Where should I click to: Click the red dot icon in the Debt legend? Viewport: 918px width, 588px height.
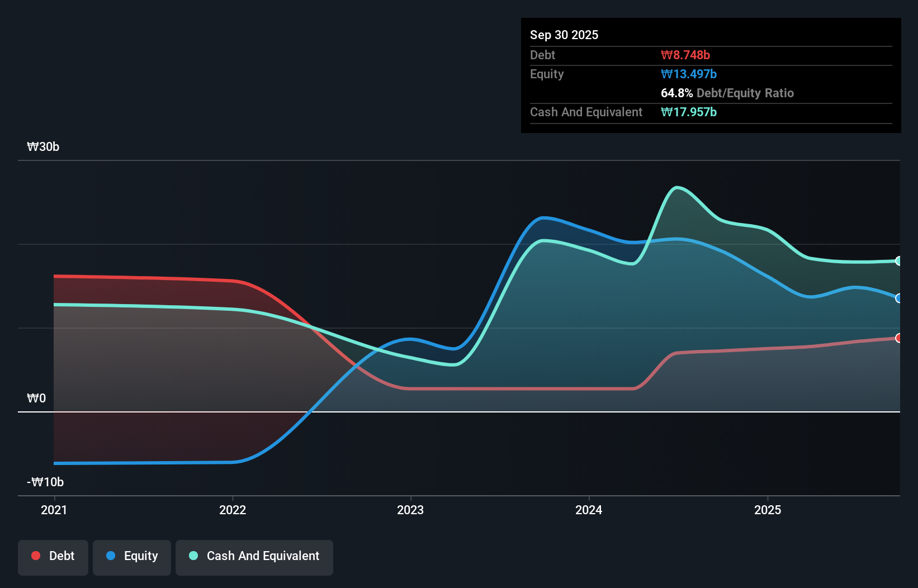(x=35, y=556)
